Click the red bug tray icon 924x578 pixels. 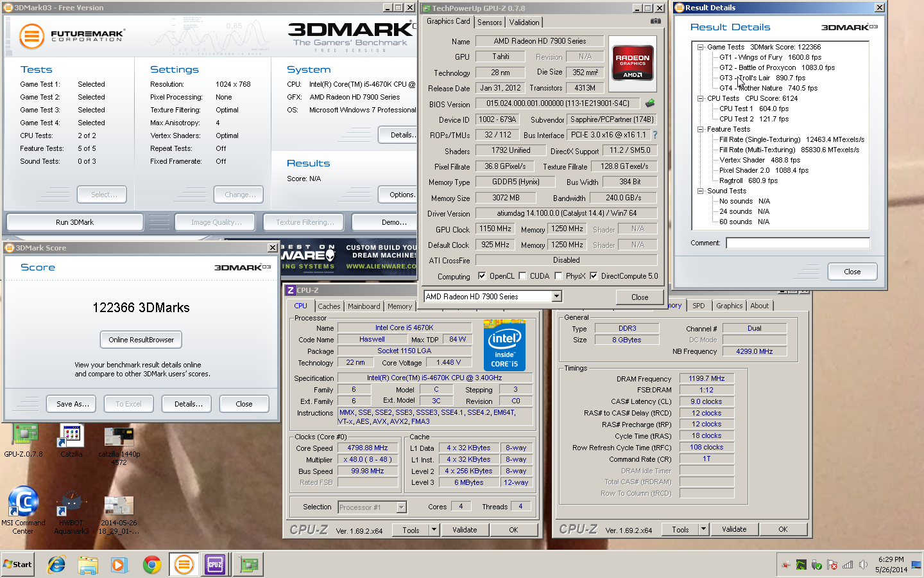[786, 565]
